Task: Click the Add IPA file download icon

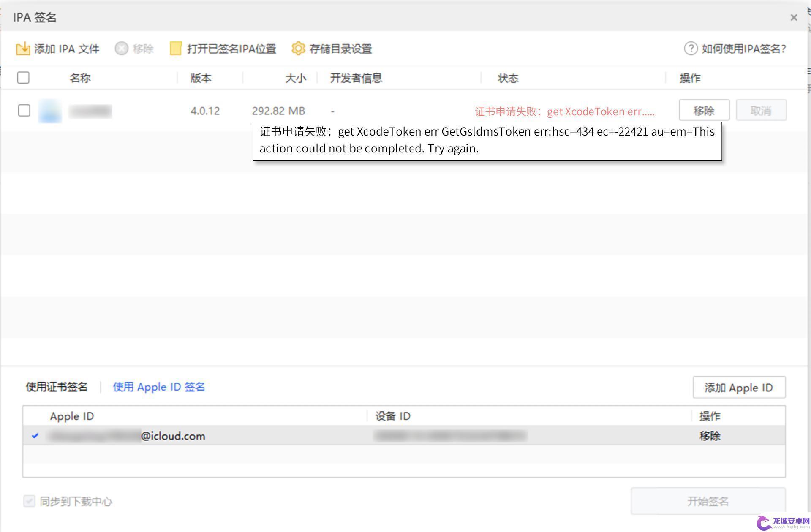Action: click(23, 49)
